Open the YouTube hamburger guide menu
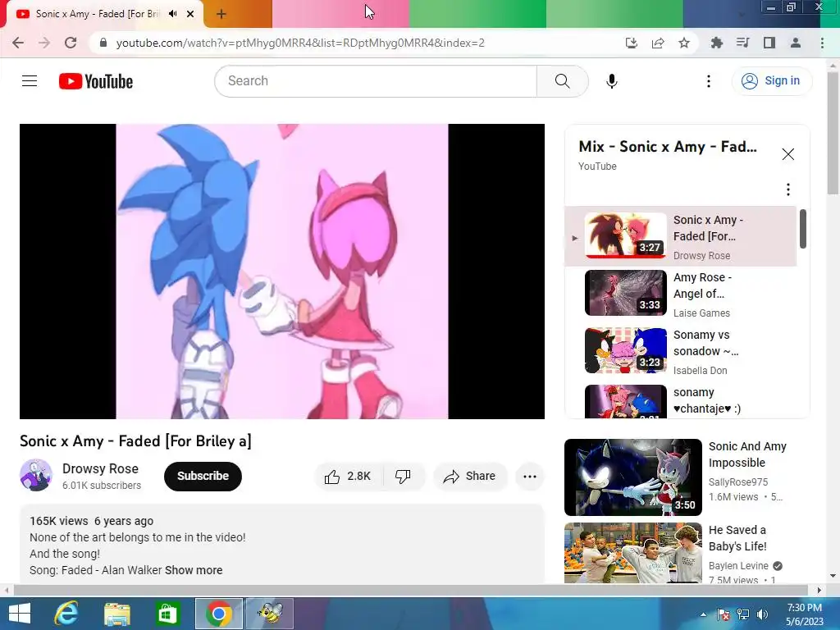Image resolution: width=840 pixels, height=630 pixels. click(30, 81)
